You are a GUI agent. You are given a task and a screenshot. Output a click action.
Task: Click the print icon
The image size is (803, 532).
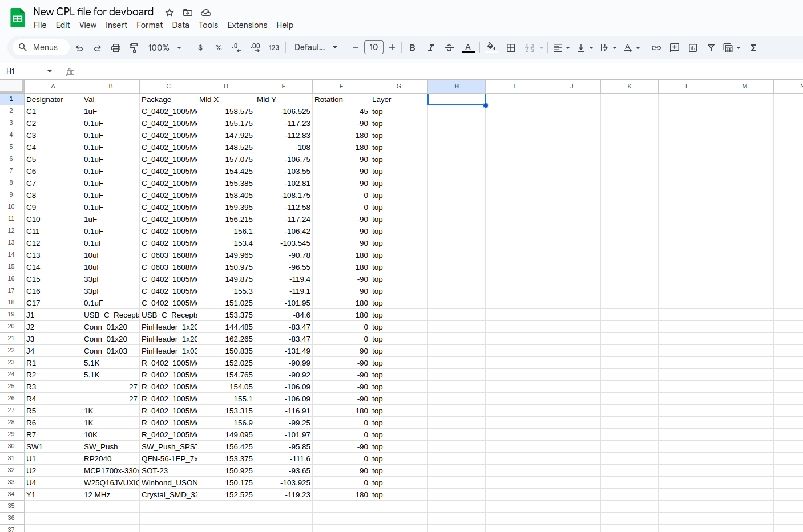pyautogui.click(x=116, y=48)
